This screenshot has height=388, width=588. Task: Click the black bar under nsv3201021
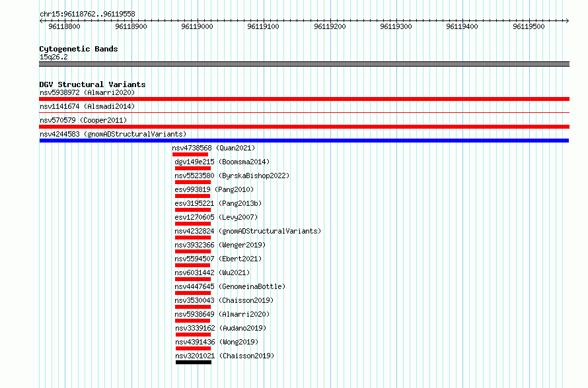194,362
